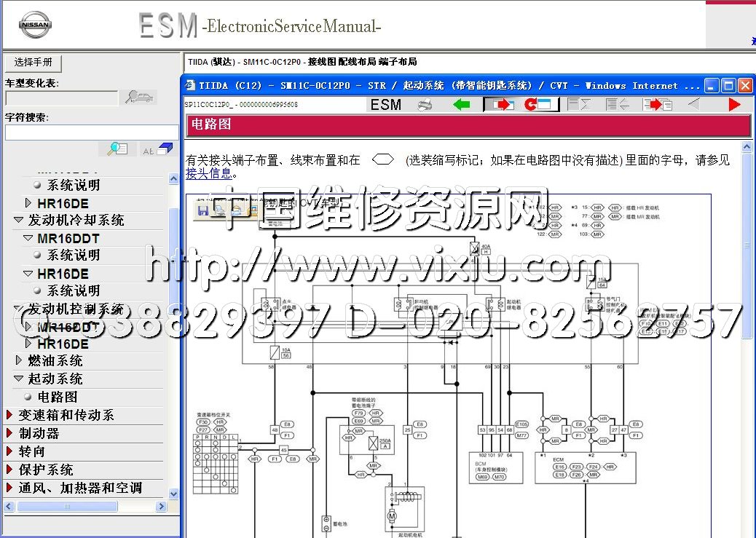756x538 pixels.
Task: Expand the 燃油系统 node
Action: pos(19,360)
